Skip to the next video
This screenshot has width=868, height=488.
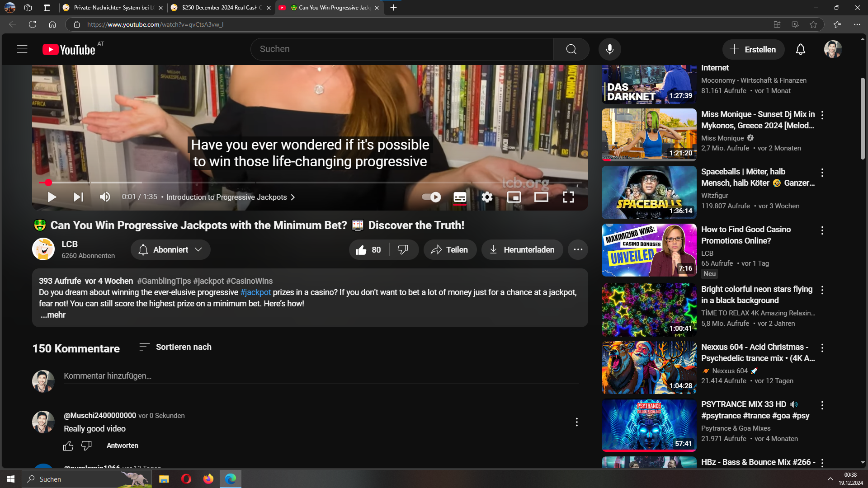click(x=79, y=197)
